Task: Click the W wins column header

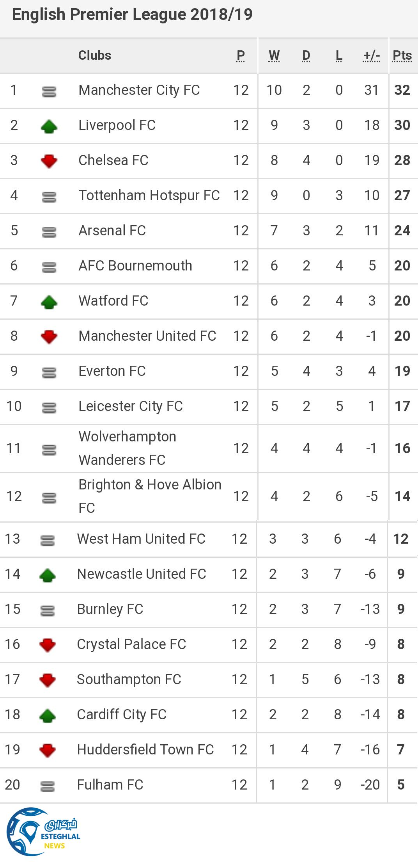Action: [x=274, y=55]
